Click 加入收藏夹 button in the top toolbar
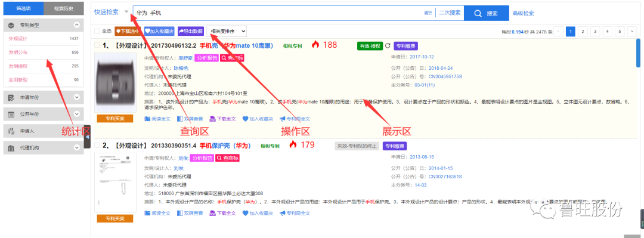This screenshot has height=238, width=644. point(159,31)
